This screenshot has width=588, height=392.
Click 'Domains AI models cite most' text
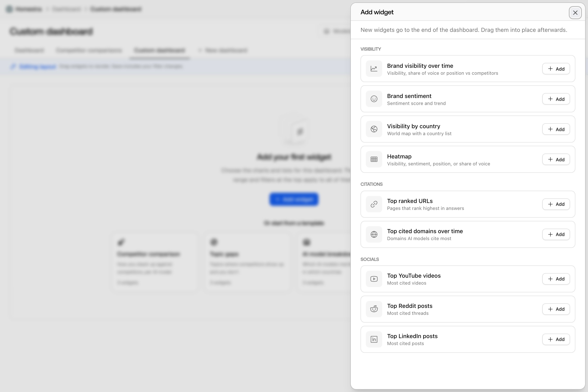pyautogui.click(x=419, y=238)
